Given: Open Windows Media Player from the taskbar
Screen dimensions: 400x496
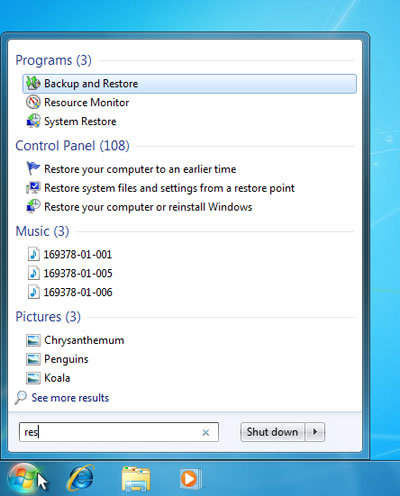Looking at the screenshot, I should (x=190, y=479).
